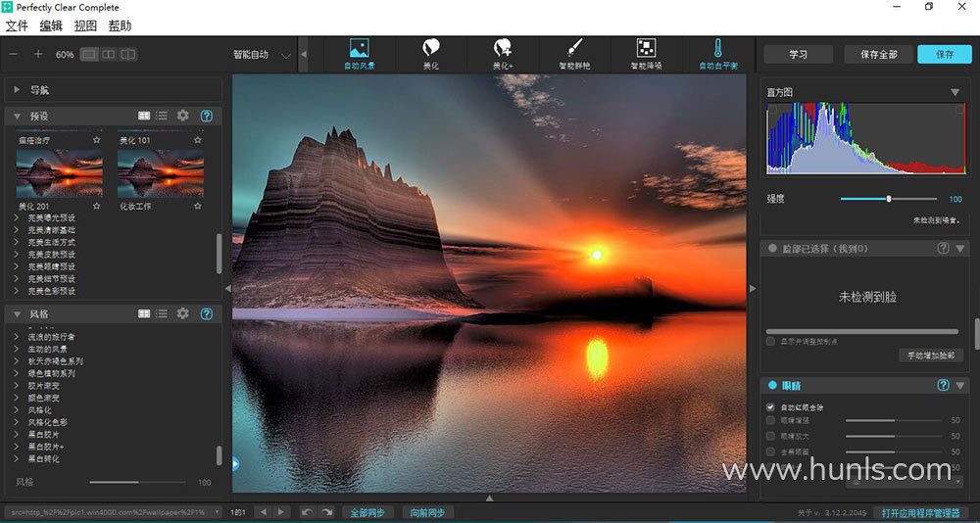Collapse the 预设 presets panel
Viewport: 980px width, 523px height.
pyautogui.click(x=17, y=117)
